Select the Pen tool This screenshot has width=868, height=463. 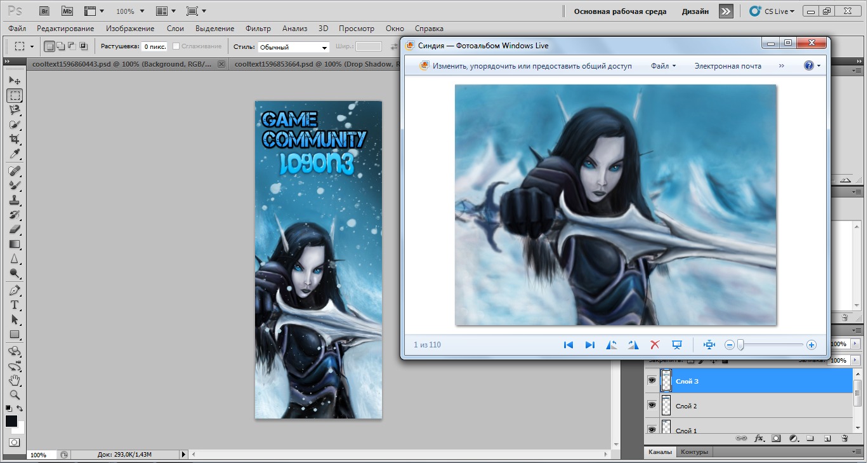point(15,290)
